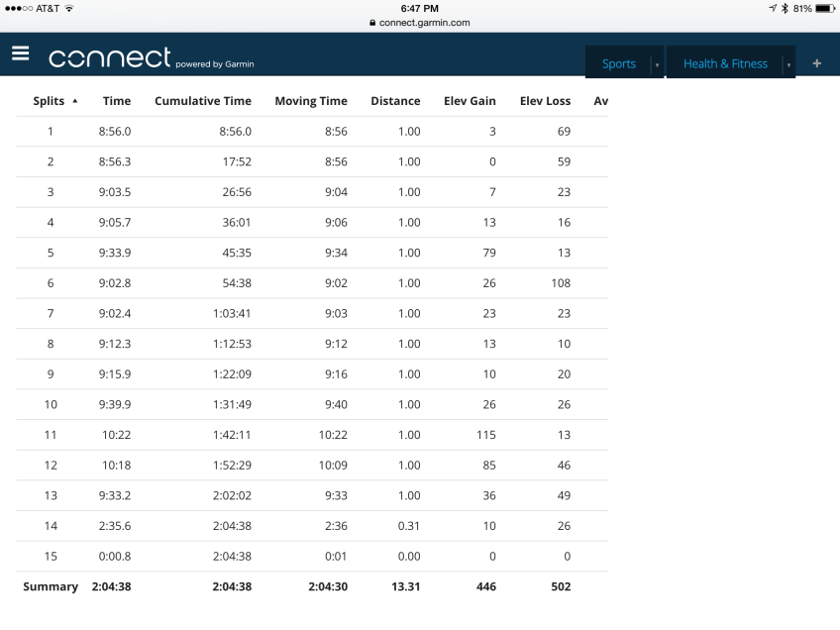The image size is (840, 630).
Task: Open the Sports tab
Action: (619, 63)
